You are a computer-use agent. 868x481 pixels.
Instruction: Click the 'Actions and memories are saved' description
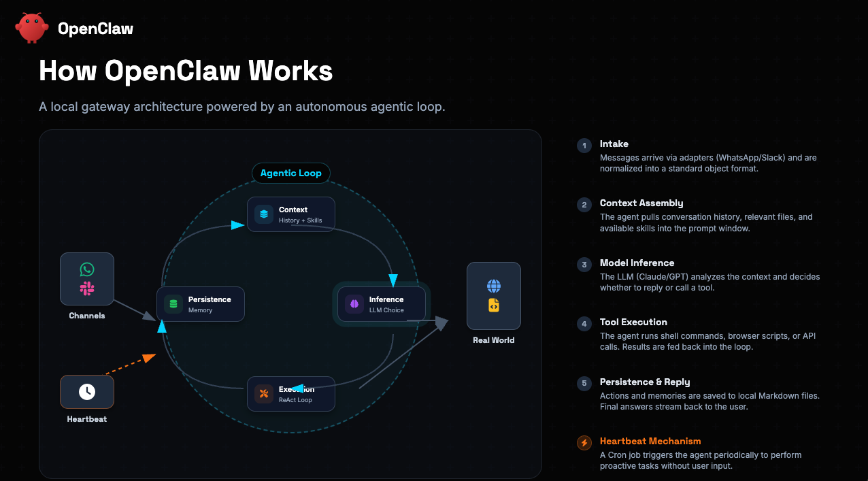(710, 401)
